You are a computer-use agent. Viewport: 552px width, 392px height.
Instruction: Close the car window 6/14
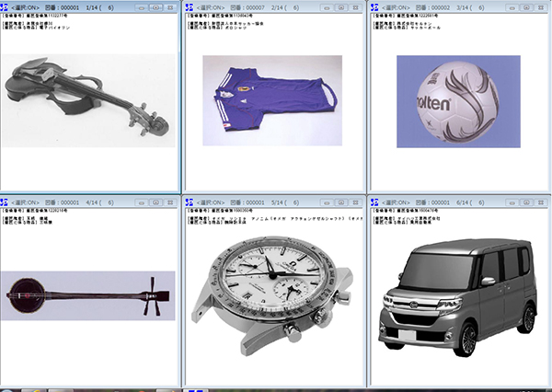(541, 202)
